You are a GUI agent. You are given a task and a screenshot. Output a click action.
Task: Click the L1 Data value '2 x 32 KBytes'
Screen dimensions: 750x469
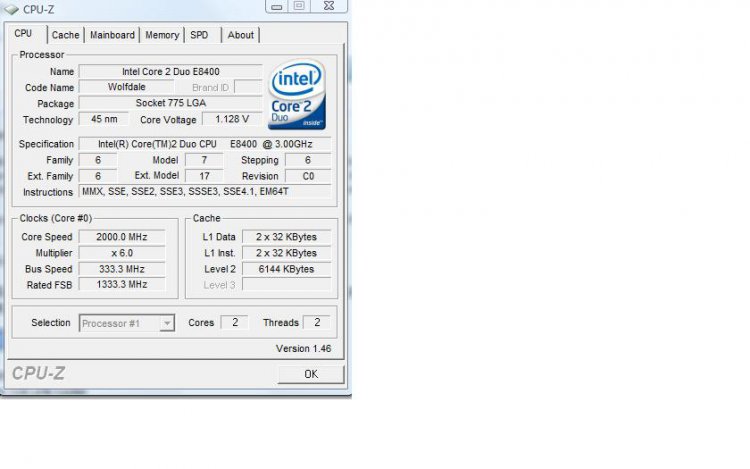tap(287, 237)
